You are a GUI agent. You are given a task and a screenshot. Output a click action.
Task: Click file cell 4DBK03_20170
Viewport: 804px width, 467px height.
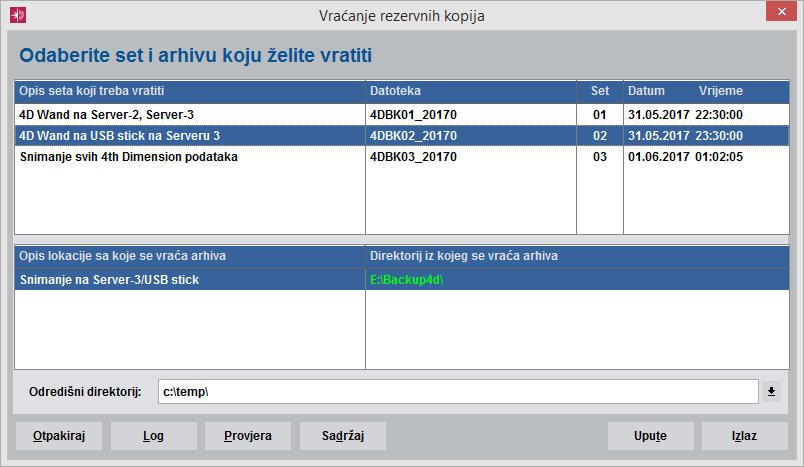(x=413, y=156)
